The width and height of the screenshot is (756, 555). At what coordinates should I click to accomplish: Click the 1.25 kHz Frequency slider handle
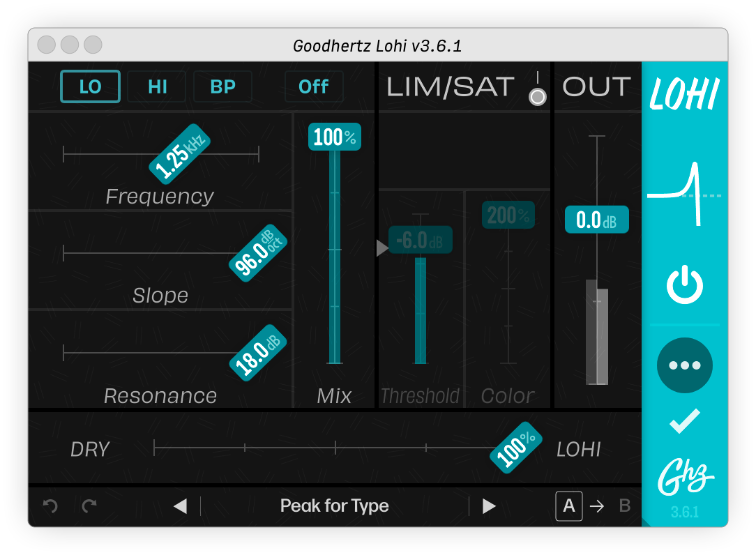point(180,154)
